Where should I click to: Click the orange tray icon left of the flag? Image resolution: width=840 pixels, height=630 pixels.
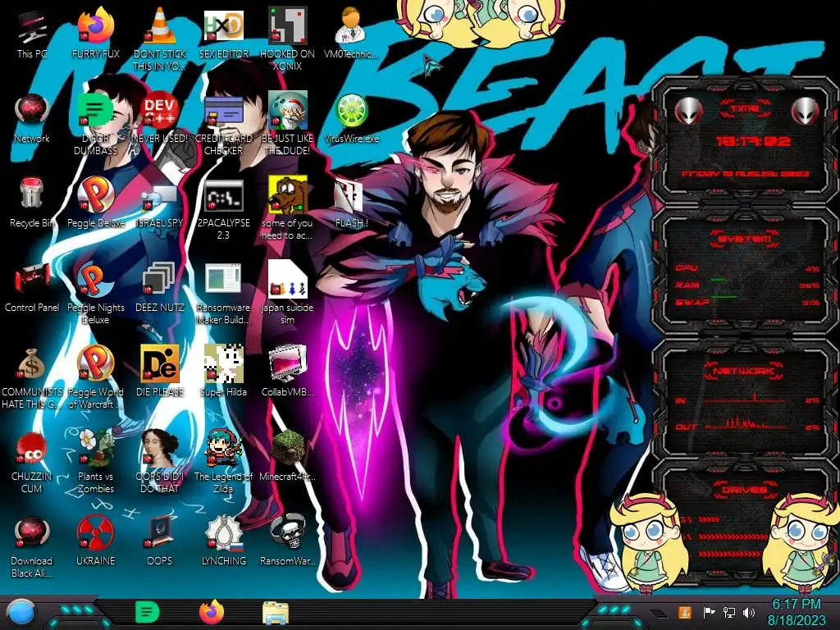(685, 612)
